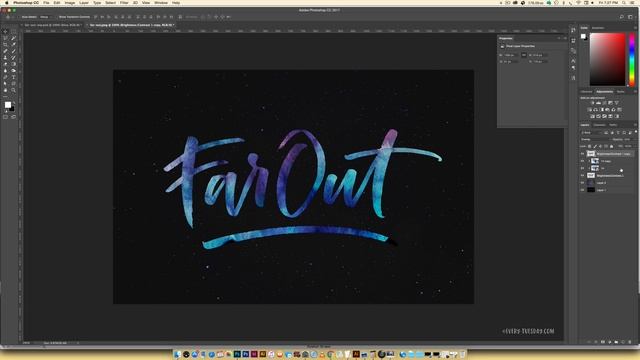Add a Levels adjustment layer
Image resolution: width=640 pixels, height=360 pixels.
(599, 103)
